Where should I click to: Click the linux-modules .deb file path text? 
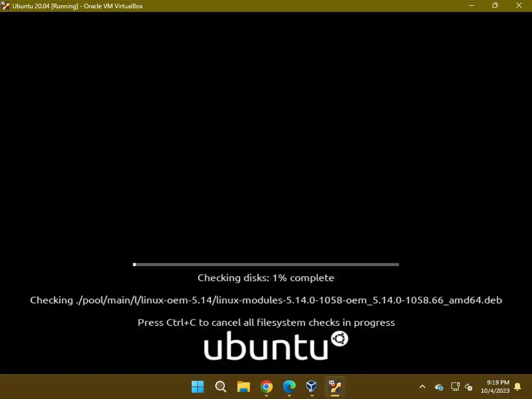tap(289, 300)
